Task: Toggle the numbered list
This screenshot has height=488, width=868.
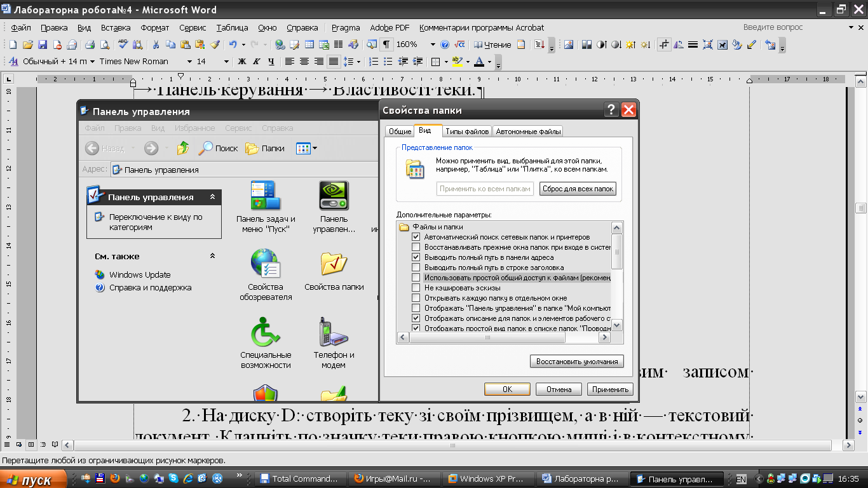Action: [x=374, y=62]
